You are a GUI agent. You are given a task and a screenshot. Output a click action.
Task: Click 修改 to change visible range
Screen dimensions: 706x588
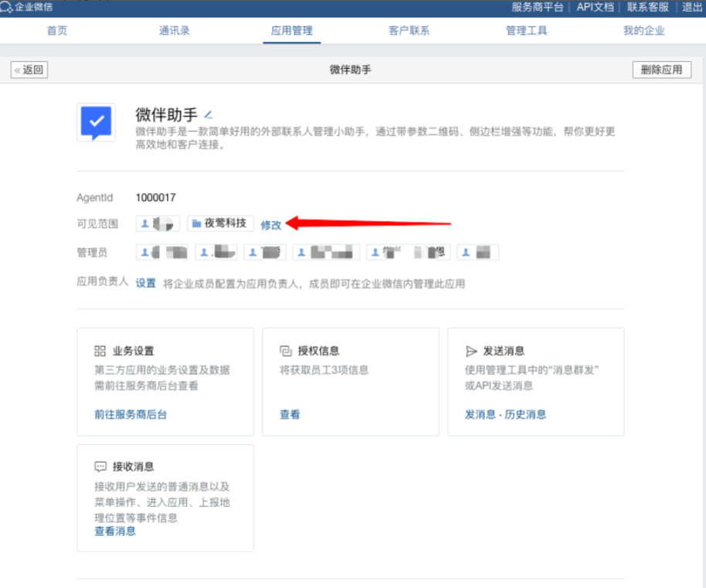[271, 225]
